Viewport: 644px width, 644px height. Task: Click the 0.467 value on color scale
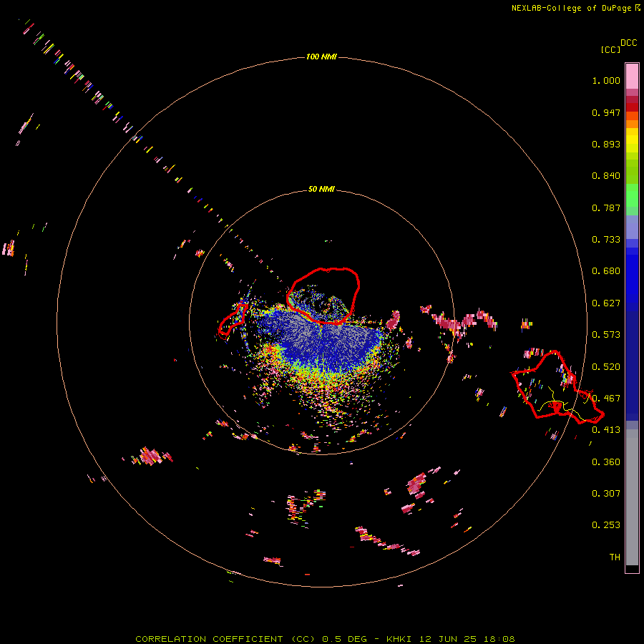click(x=606, y=399)
